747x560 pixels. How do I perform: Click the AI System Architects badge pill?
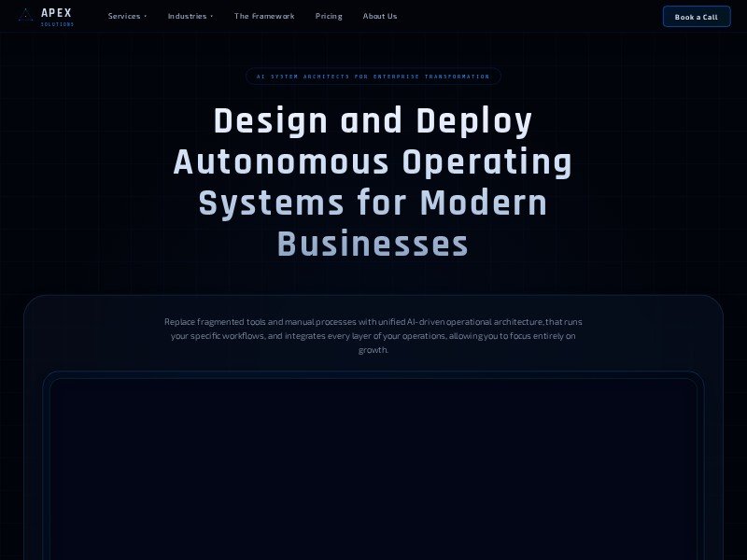[x=373, y=77]
